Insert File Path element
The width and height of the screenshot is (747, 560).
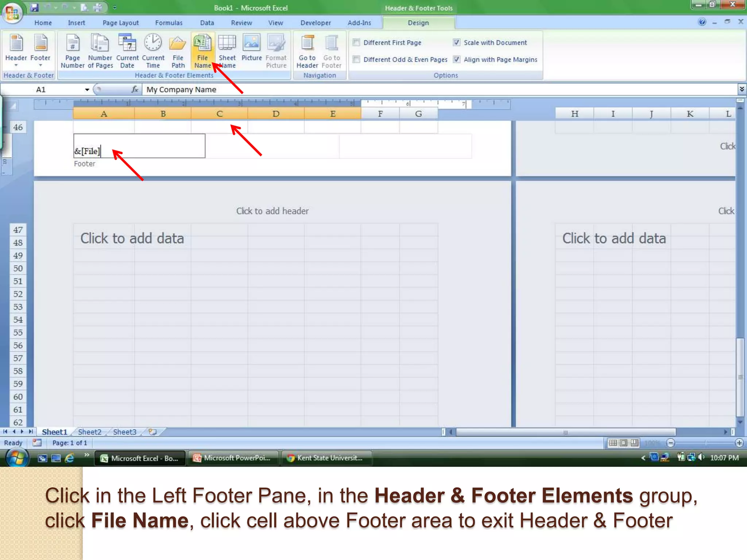[178, 51]
